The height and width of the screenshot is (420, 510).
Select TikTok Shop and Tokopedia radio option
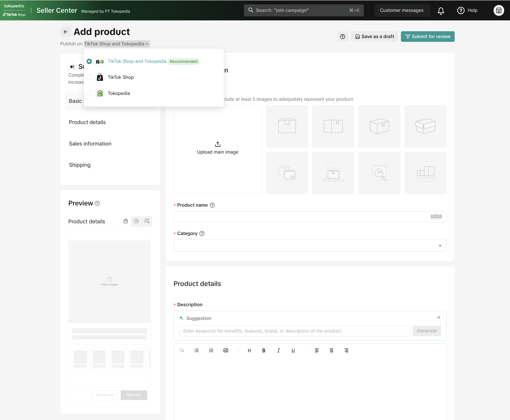(x=89, y=61)
